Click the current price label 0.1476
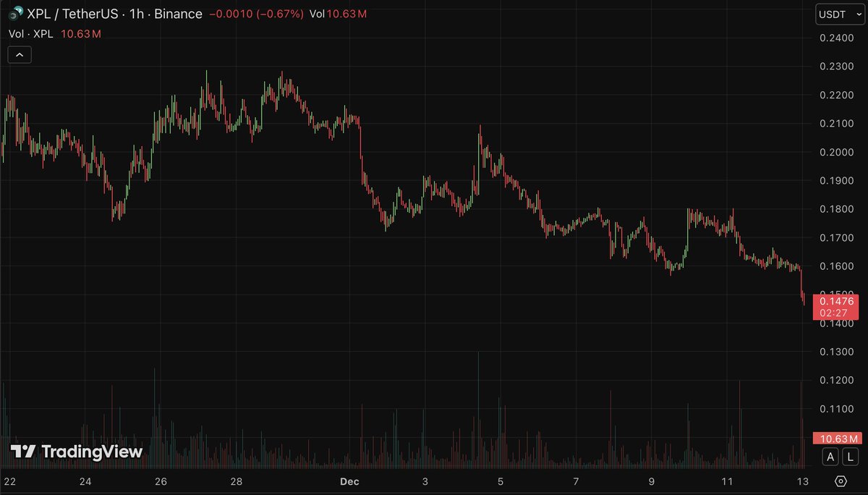The height and width of the screenshot is (495, 868). (836, 301)
